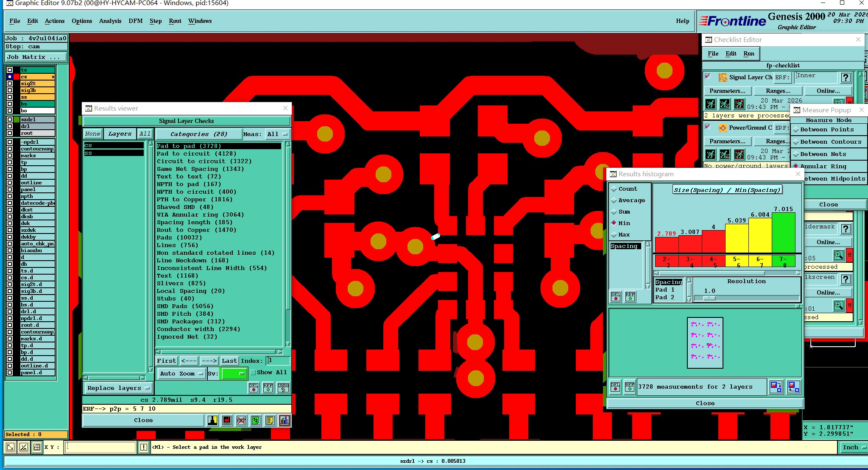868x470 pixels.
Task: Open the Replace layers dropdown
Action: [x=118, y=388]
